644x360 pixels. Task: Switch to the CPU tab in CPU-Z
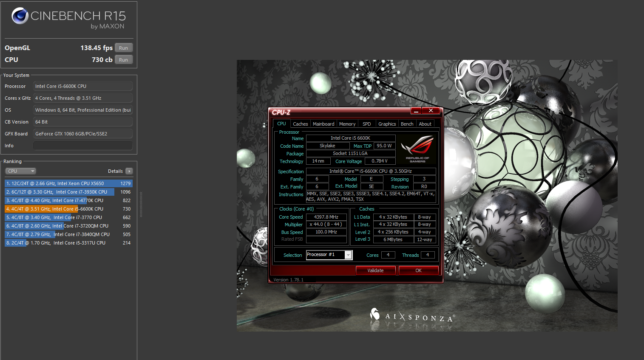click(281, 124)
